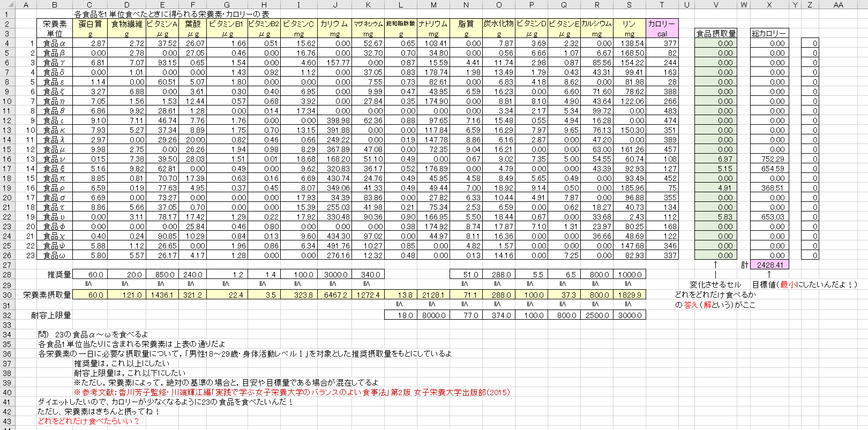This screenshot has width=868, height=430.
Task: Click the 栄養素 header cell
Action: (55, 24)
